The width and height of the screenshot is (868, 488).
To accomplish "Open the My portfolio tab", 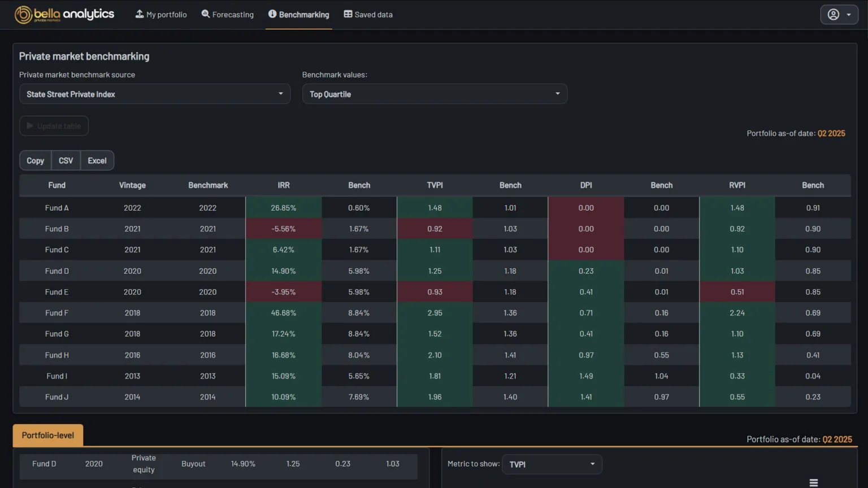I will click(x=161, y=15).
